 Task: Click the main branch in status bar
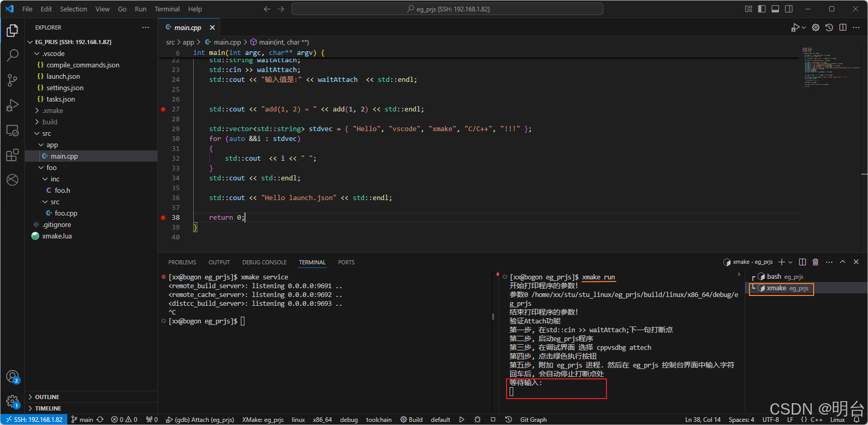pos(82,420)
